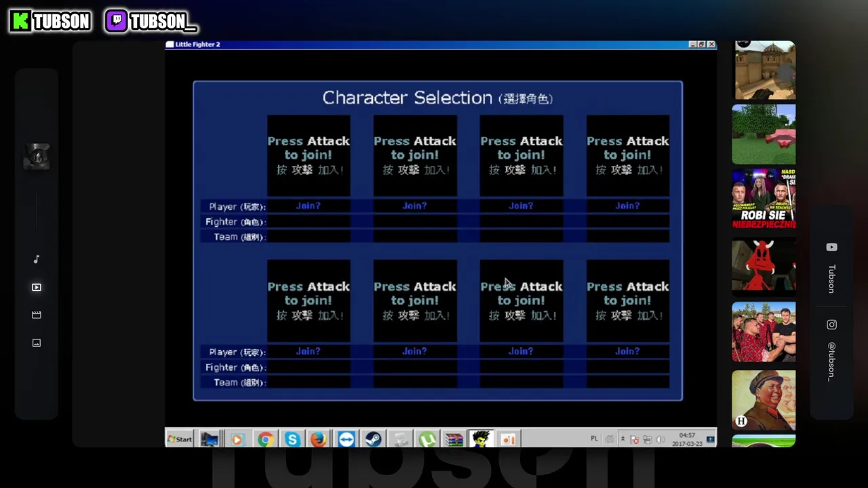This screenshot has height=488, width=868.
Task: Click the 'Little Fighter 2' window title
Action: [197, 45]
